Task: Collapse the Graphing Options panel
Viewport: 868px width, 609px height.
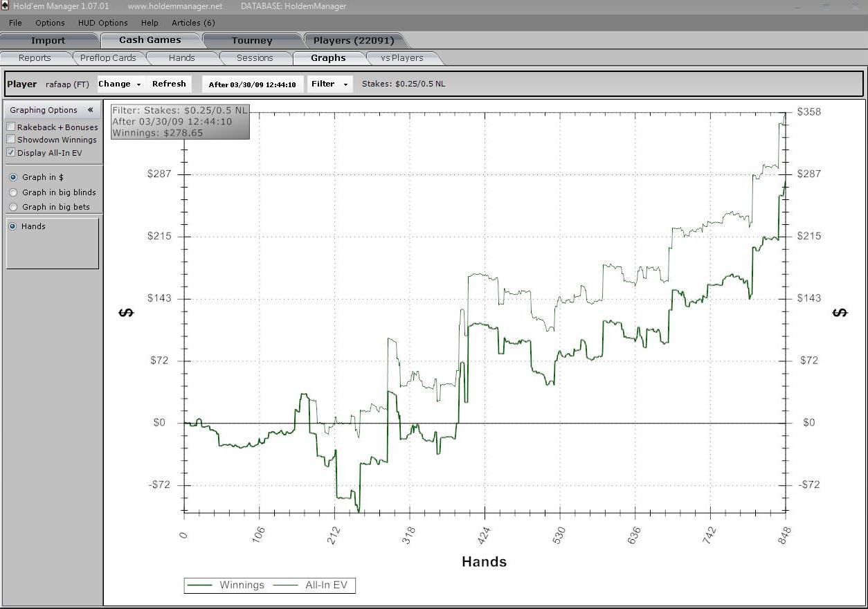Action: tap(90, 110)
